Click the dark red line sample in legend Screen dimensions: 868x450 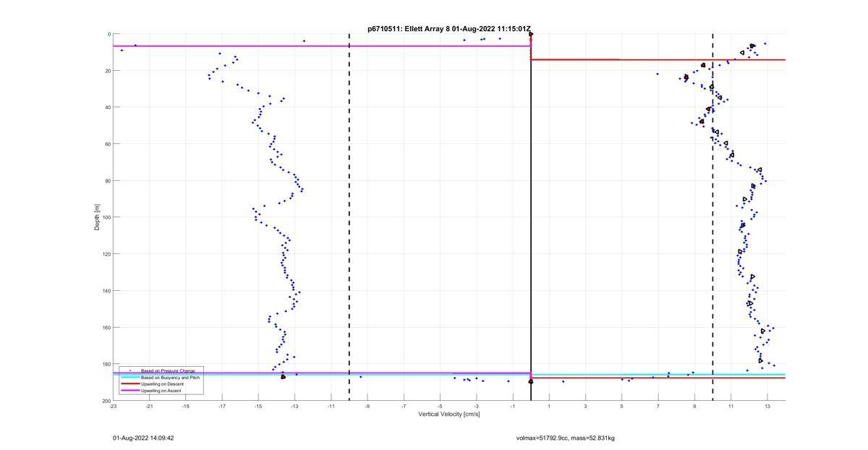(x=129, y=384)
